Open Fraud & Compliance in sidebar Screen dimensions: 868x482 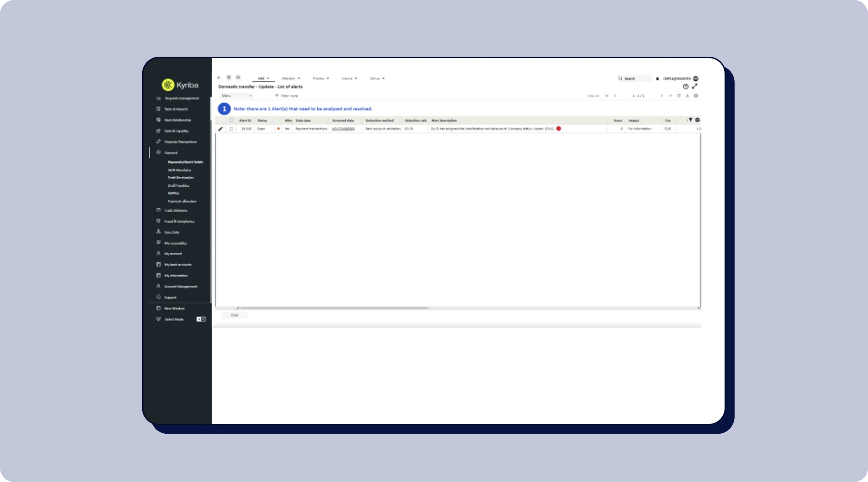tap(179, 221)
